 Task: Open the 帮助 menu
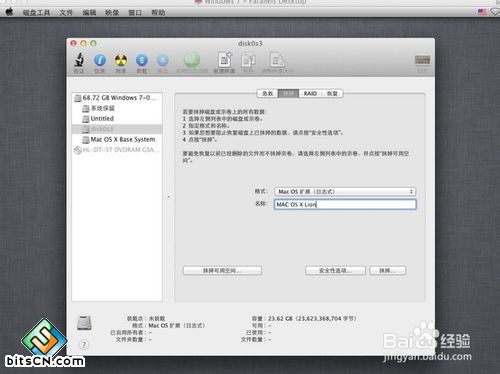pos(158,13)
